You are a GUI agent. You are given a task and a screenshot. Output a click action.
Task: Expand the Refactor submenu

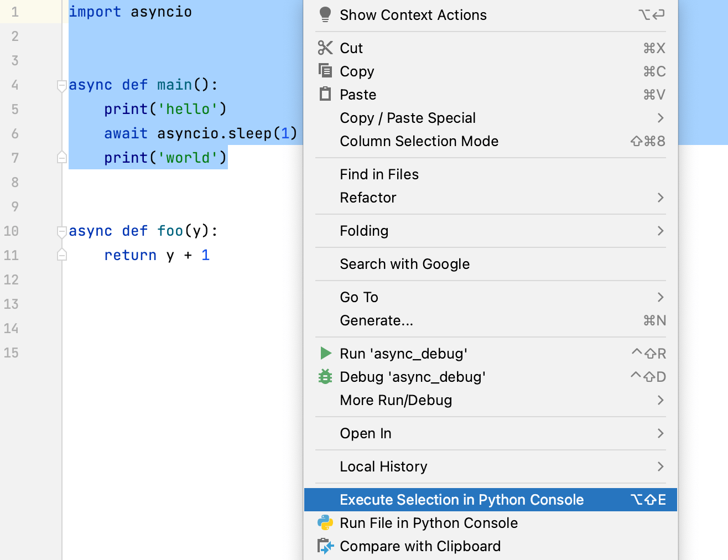(368, 198)
